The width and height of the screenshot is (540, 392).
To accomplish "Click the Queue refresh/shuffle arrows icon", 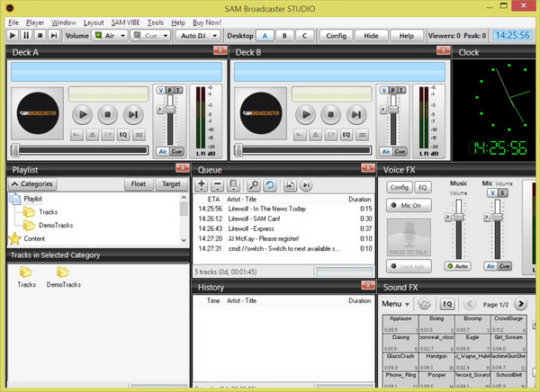I will 271,184.
